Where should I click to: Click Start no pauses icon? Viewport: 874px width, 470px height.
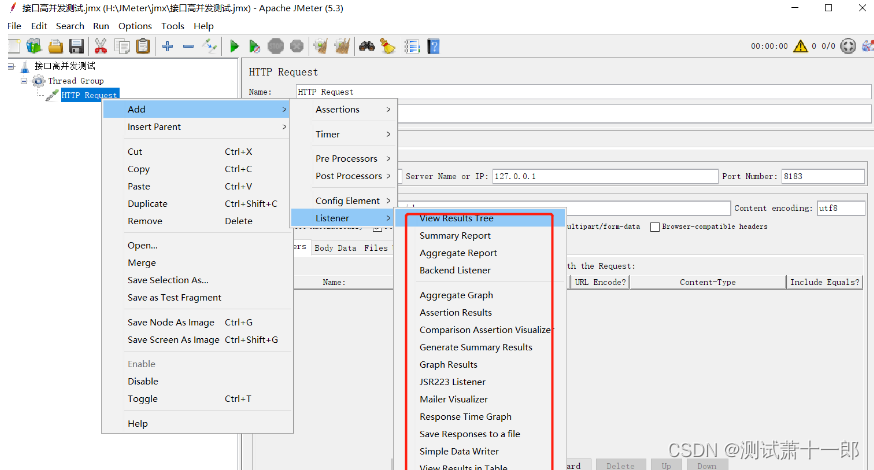[x=254, y=46]
